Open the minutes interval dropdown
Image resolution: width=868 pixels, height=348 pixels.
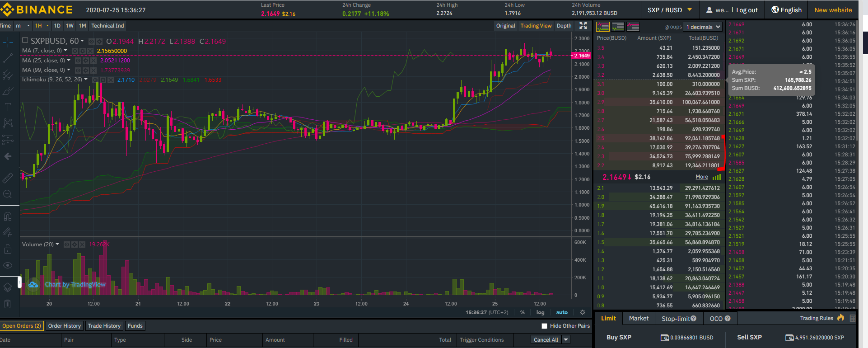(x=23, y=26)
